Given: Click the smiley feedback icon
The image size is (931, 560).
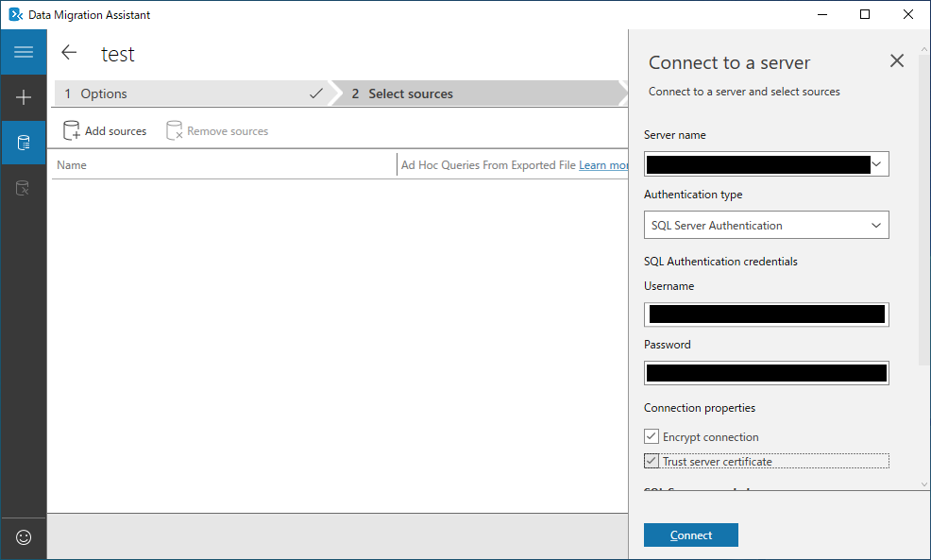Looking at the screenshot, I should click(24, 537).
